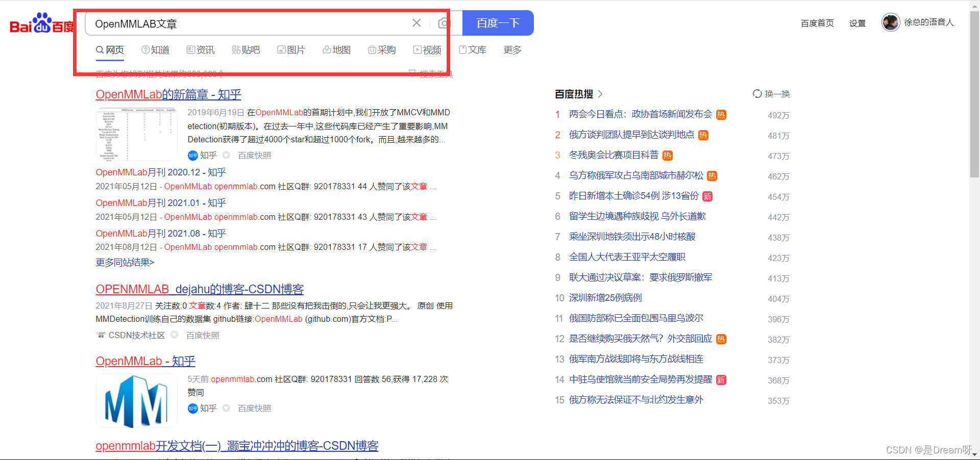Open hot search 留学生边境遇种族歧视
This screenshot has width=980, height=460.
(638, 216)
